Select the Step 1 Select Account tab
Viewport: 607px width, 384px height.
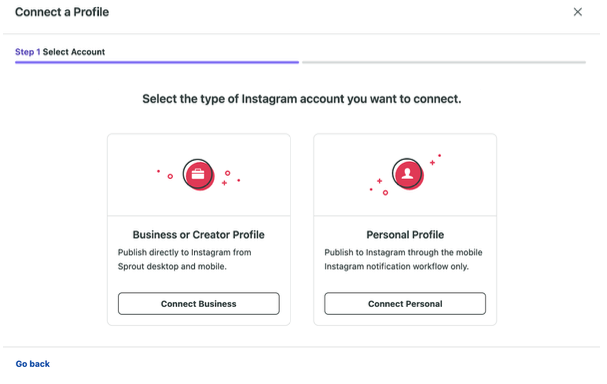tap(60, 52)
